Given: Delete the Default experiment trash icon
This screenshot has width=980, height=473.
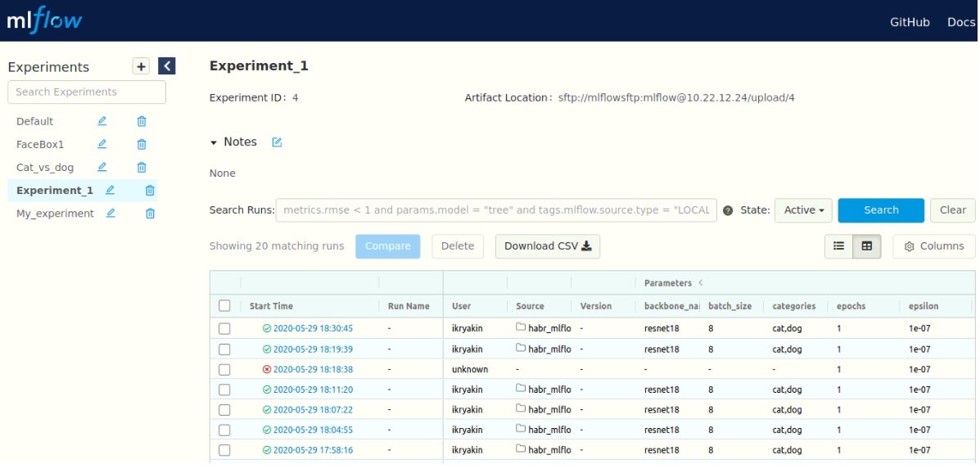Looking at the screenshot, I should point(142,121).
